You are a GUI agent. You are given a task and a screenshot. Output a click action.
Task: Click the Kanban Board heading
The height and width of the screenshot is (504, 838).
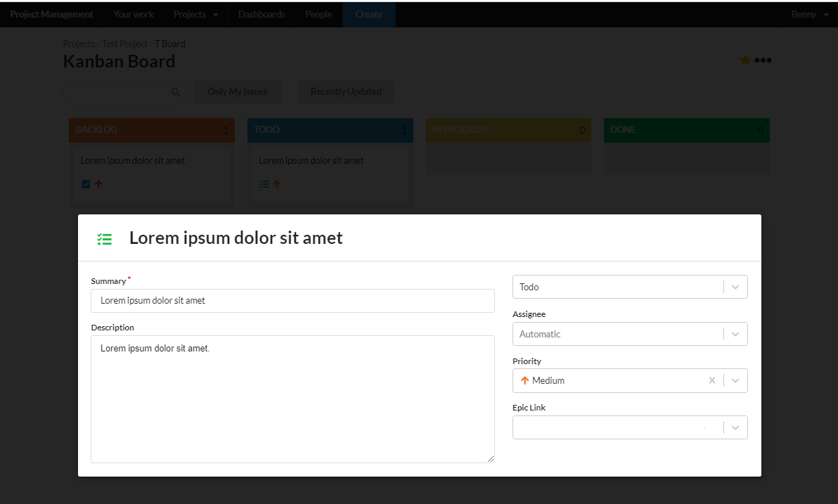pos(120,61)
